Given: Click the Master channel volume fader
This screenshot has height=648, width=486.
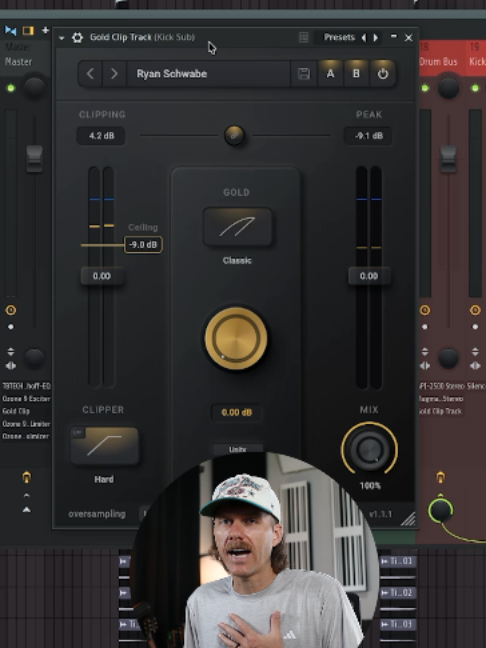Looking at the screenshot, I should click(x=35, y=158).
